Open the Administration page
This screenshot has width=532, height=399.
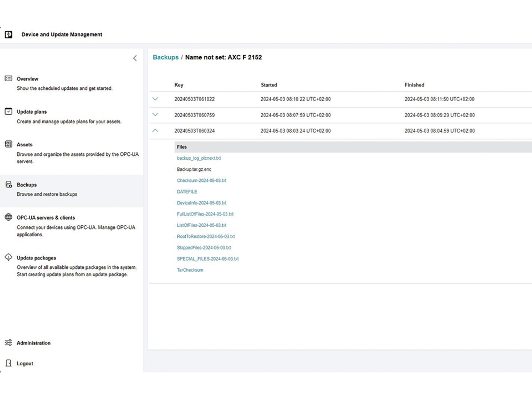(34, 343)
